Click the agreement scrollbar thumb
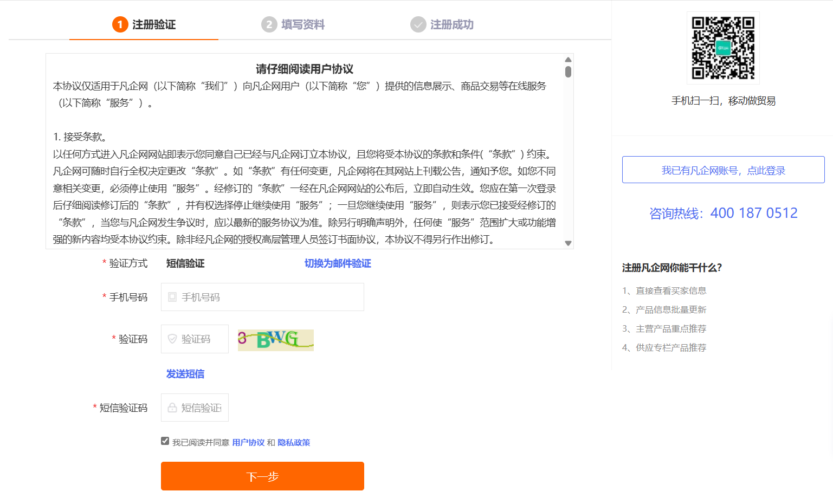Screen dimensions: 833x504 point(568,72)
